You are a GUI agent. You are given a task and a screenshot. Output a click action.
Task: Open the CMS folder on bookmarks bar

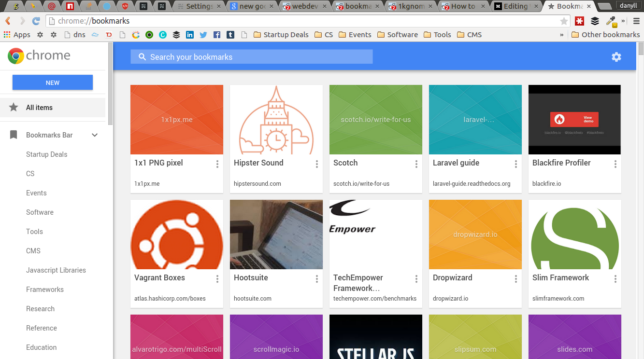(x=469, y=35)
